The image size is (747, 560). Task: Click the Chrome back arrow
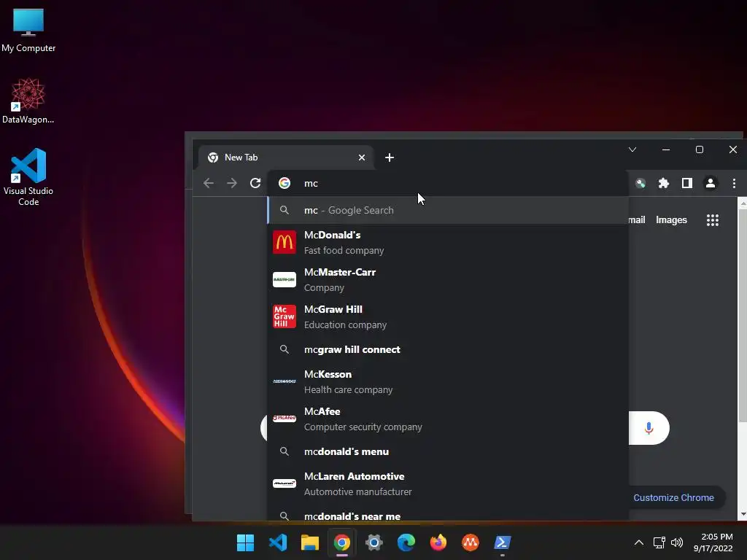208,183
